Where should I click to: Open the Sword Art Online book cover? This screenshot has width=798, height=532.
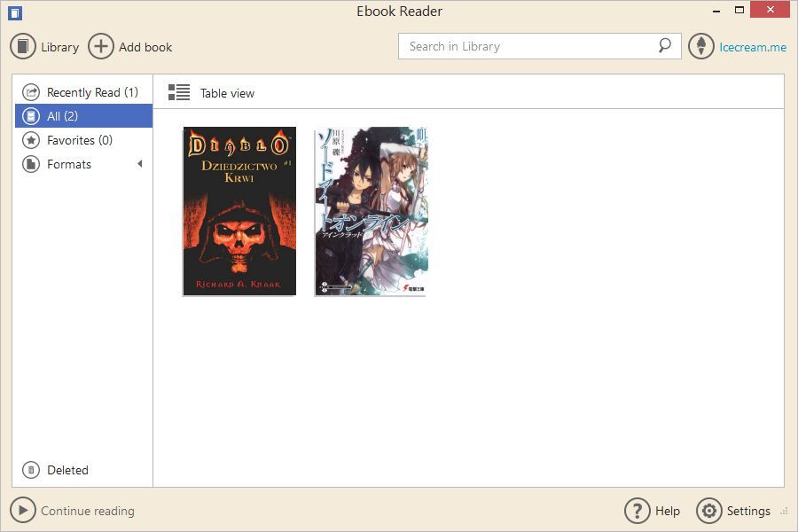(371, 211)
